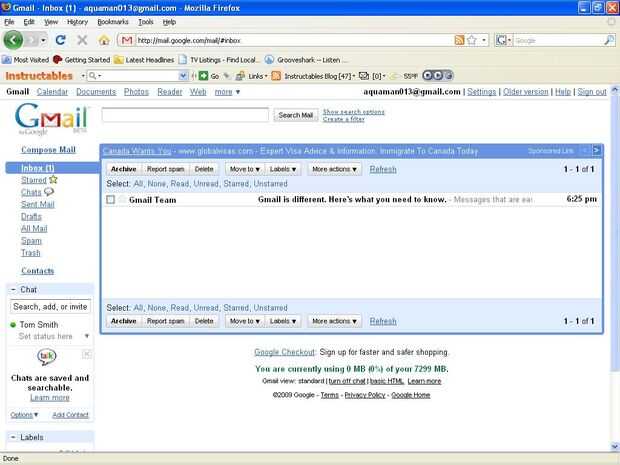Click the search magnifier in Firefox search box
Image resolution: width=620 pixels, height=465 pixels.
tap(609, 40)
